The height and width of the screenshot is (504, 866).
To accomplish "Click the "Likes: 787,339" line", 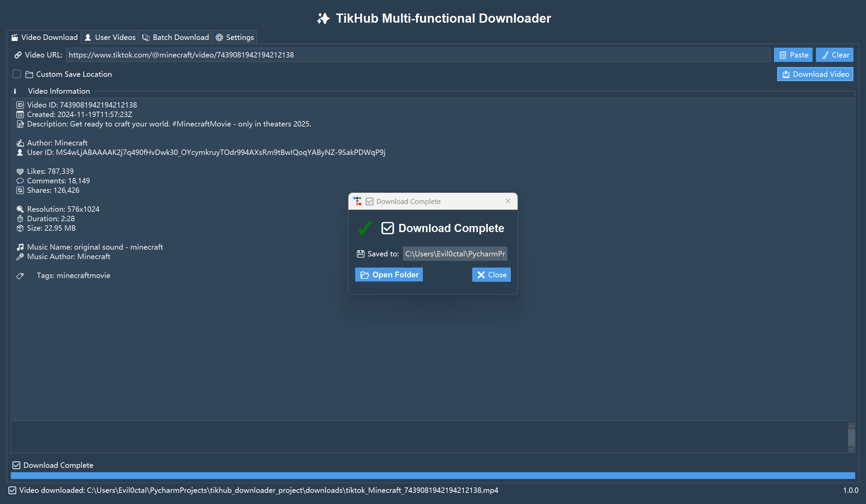I will tap(50, 171).
